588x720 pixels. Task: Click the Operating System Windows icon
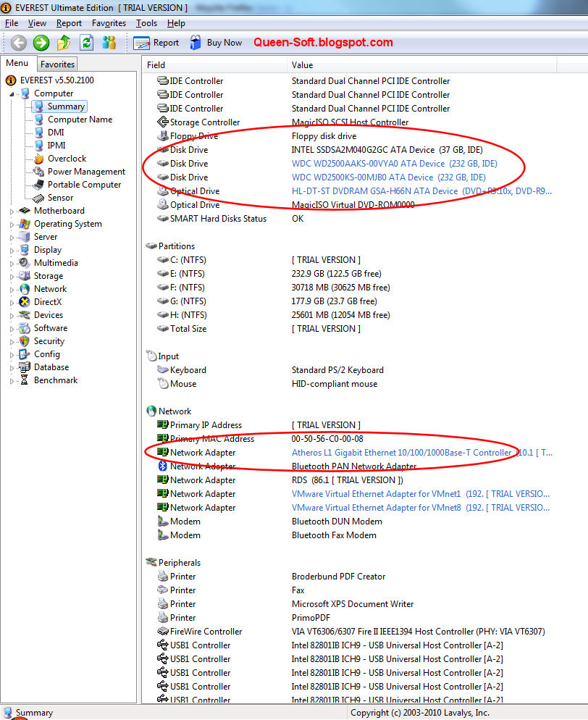pos(25,224)
